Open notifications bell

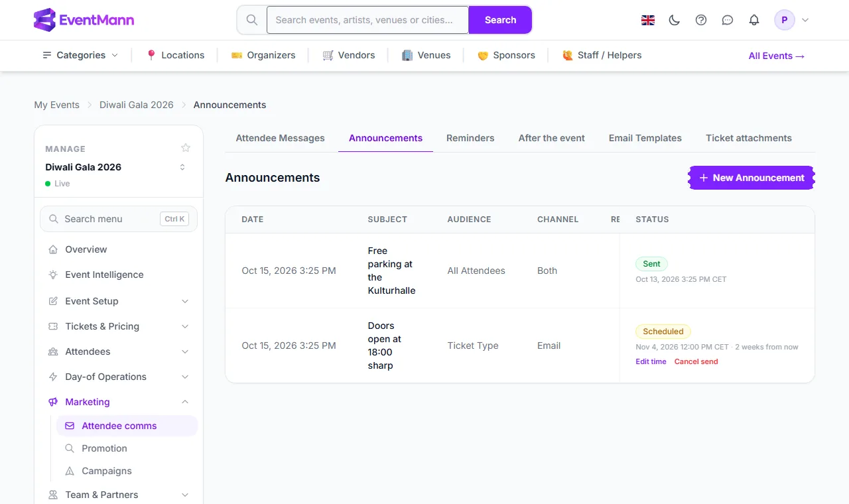[754, 20]
